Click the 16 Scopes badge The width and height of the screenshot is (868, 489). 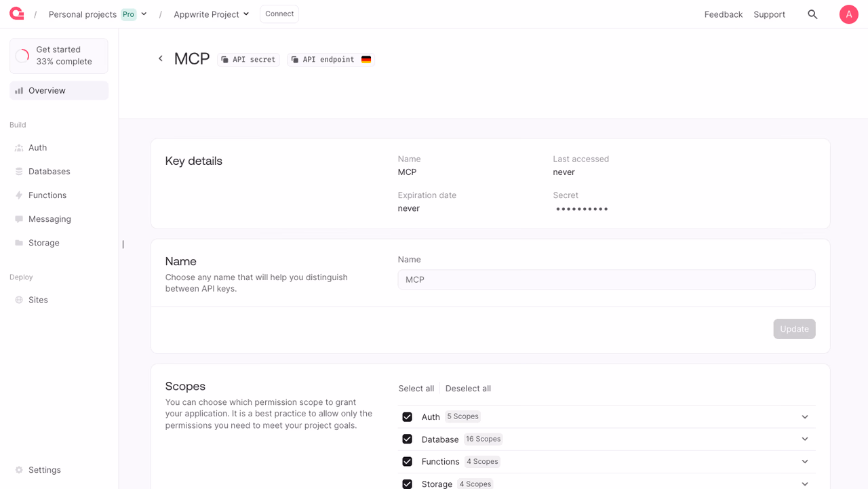484,439
